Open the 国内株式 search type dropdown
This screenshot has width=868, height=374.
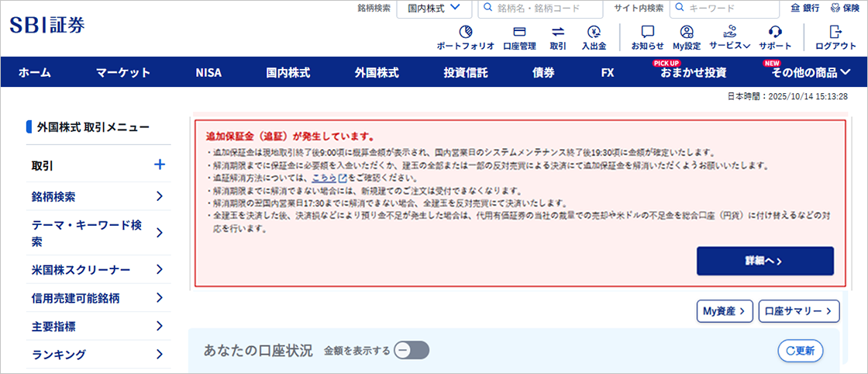433,9
